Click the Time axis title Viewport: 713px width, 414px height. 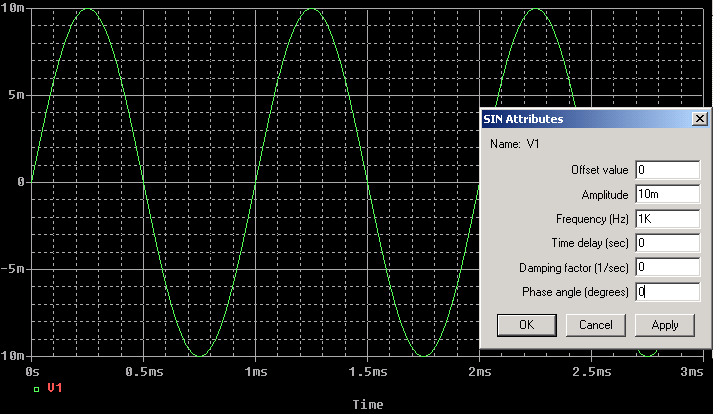[x=368, y=404]
